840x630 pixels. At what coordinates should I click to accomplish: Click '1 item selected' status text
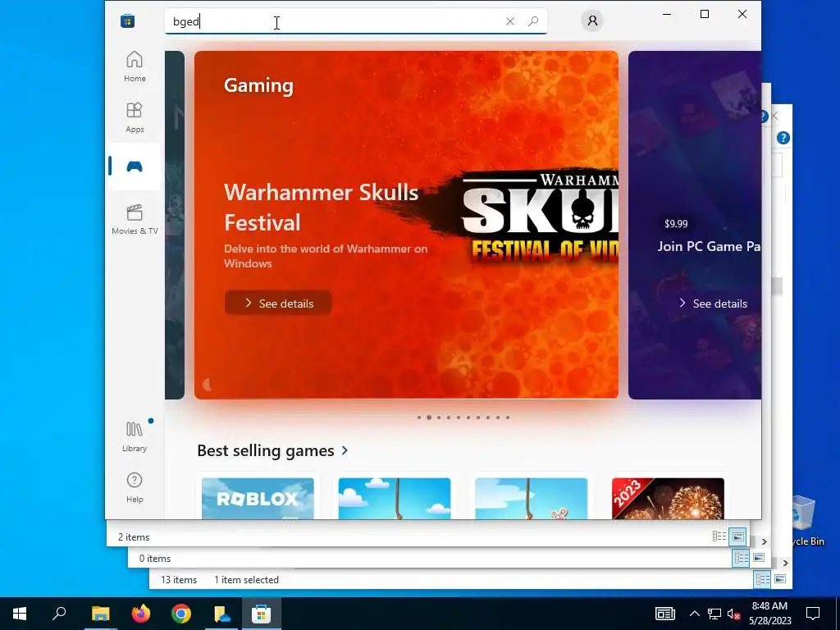click(x=246, y=580)
